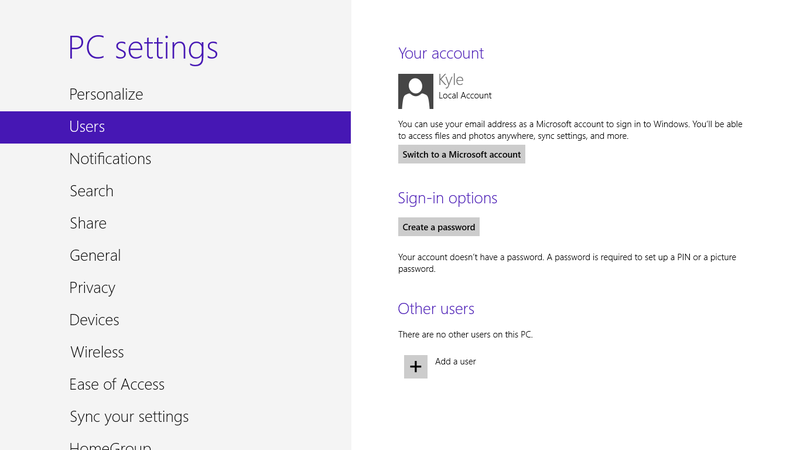This screenshot has height=450, width=800.
Task: Click the Add a user label
Action: pyautogui.click(x=455, y=362)
